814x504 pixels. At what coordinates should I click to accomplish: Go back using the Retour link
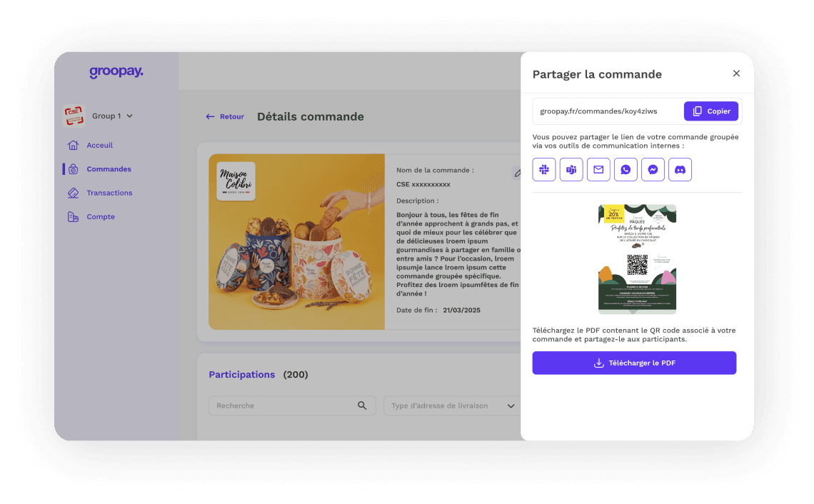tap(224, 116)
